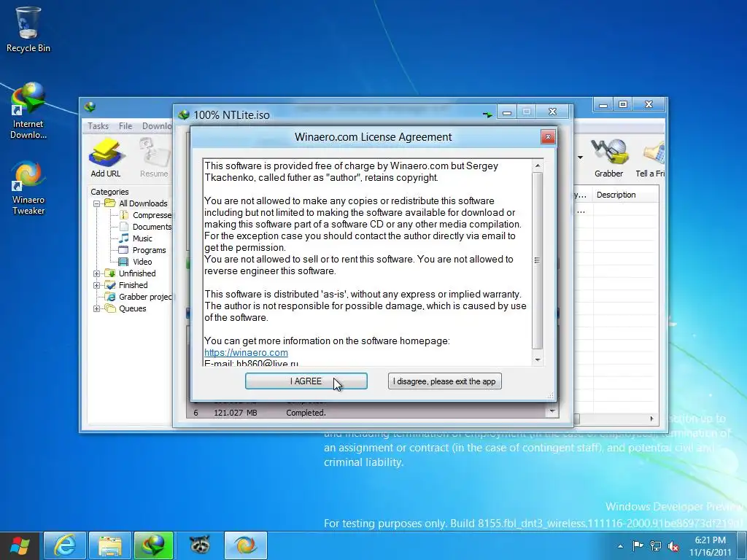Viewport: 747px width, 560px height.
Task: Click the license agreement scrollbar thumb
Action: (538, 260)
